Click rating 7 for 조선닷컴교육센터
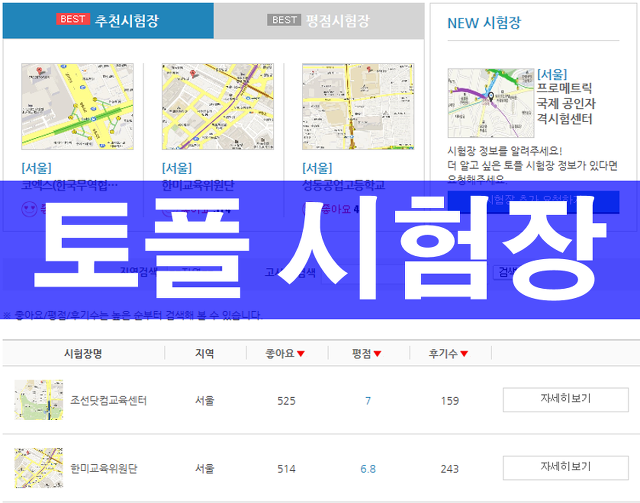 [368, 401]
